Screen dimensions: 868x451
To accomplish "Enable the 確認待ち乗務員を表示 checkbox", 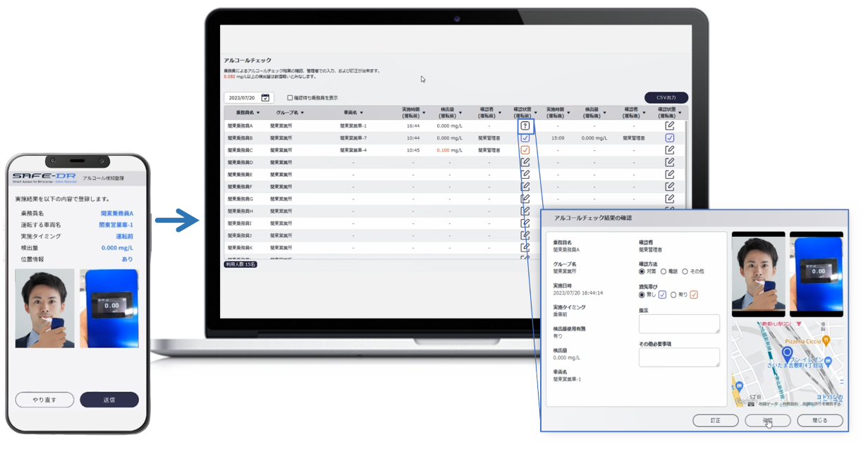I will 290,98.
